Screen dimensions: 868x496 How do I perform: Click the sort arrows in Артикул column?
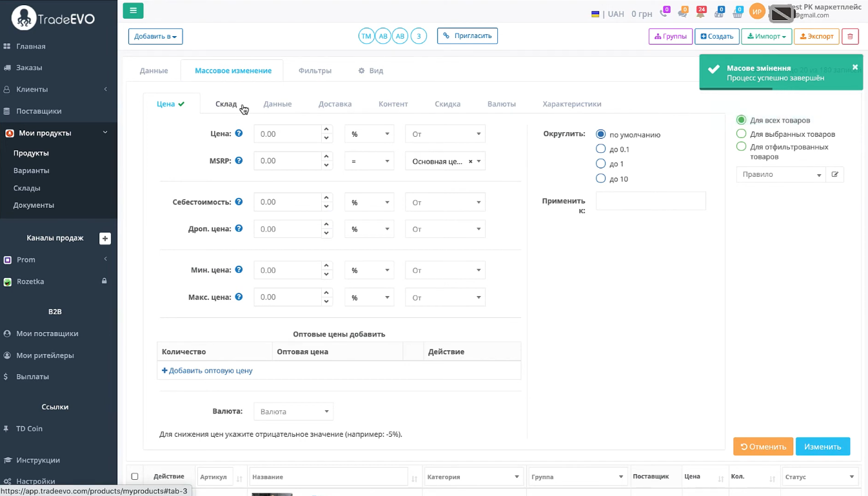pos(239,478)
